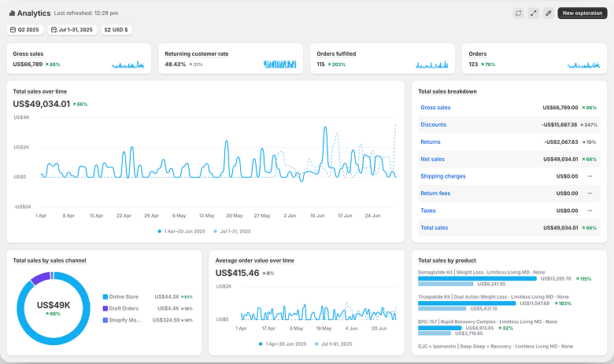Open the Total sales over time report

40,91
